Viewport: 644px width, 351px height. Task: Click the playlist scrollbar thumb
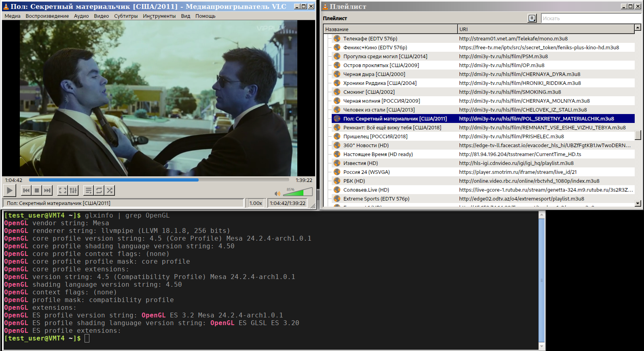point(638,135)
